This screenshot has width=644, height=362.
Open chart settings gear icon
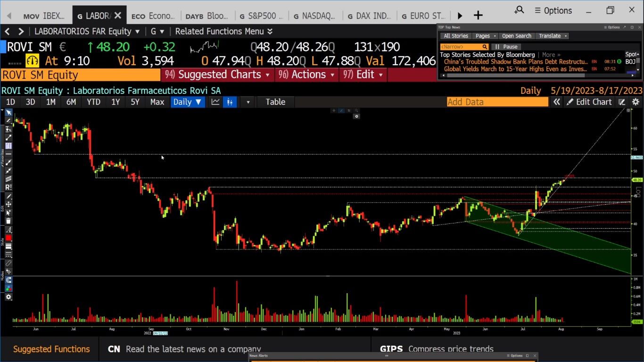[636, 102]
